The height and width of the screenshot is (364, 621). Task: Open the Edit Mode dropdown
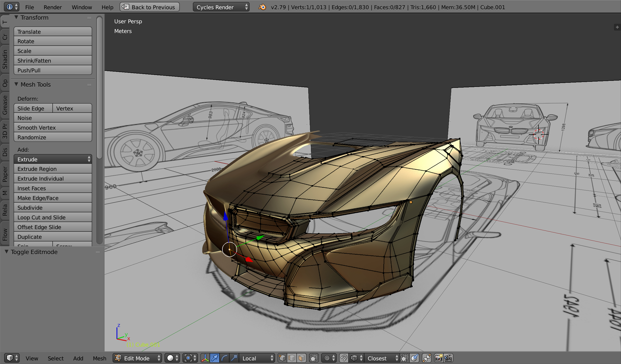[138, 358]
